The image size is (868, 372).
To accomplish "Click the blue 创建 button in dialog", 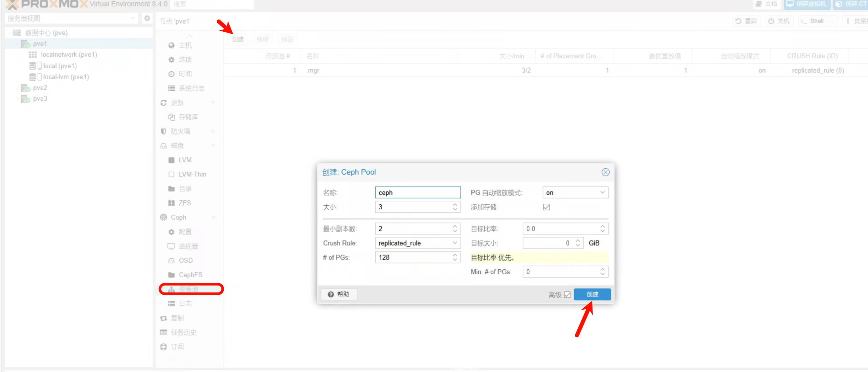I will pyautogui.click(x=592, y=294).
